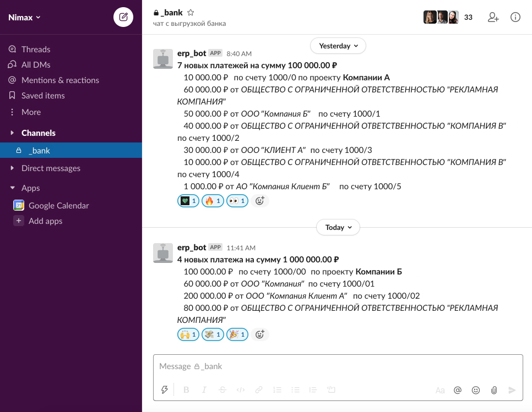Click the Message _bank input field
532x412 pixels.
(337, 366)
